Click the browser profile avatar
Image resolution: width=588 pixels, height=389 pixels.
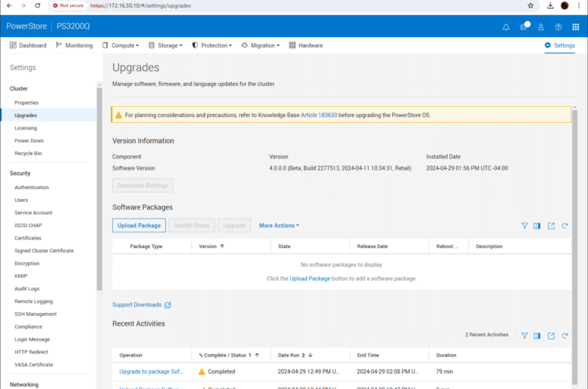pyautogui.click(x=565, y=5)
